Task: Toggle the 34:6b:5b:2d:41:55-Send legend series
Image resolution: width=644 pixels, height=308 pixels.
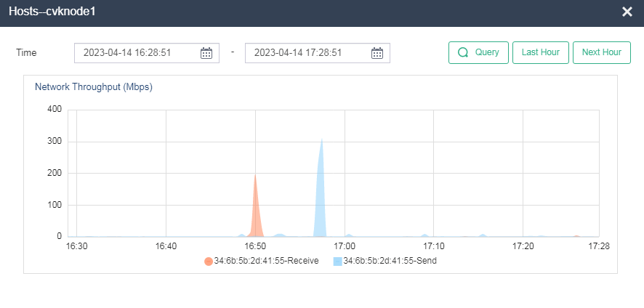Action: click(385, 262)
